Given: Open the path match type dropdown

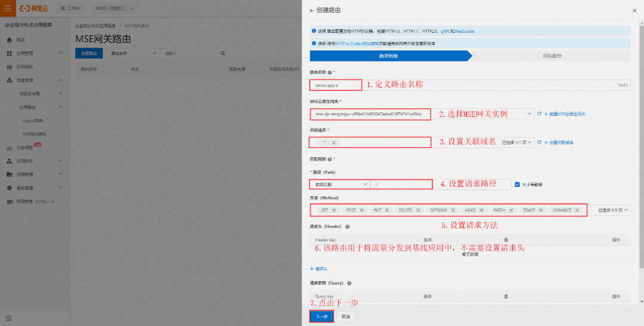Looking at the screenshot, I should (340, 184).
